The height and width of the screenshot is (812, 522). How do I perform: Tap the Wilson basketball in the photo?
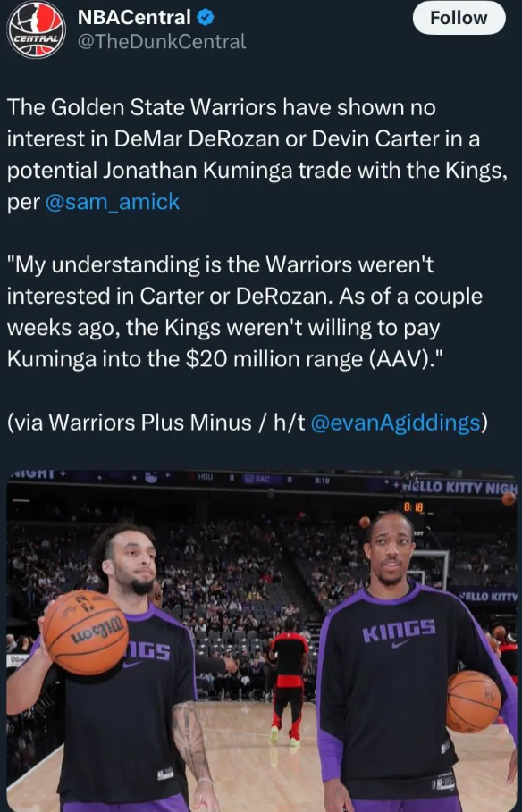(86, 632)
